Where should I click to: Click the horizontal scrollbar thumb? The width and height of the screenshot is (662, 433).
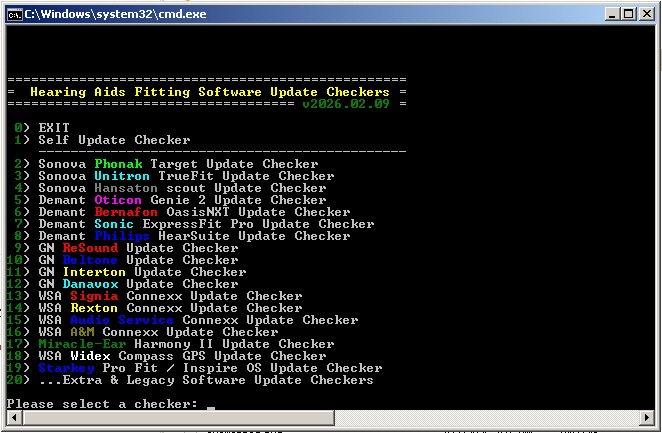[x=179, y=418]
